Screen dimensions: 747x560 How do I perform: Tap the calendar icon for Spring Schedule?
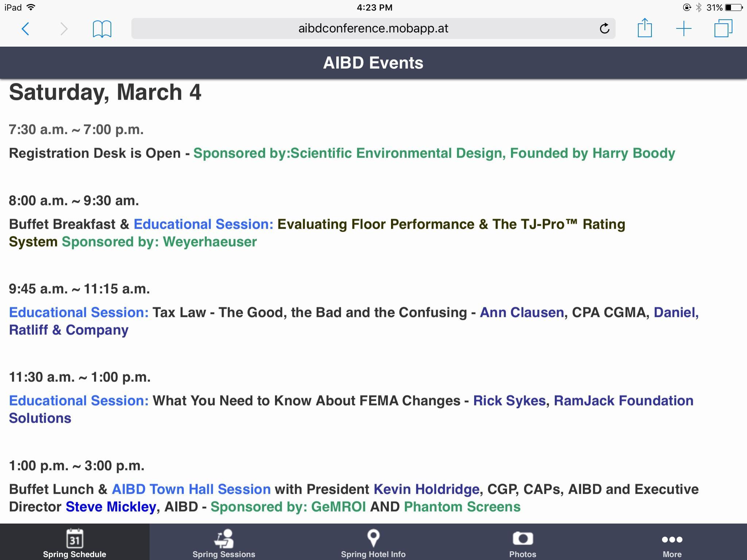coord(74,539)
